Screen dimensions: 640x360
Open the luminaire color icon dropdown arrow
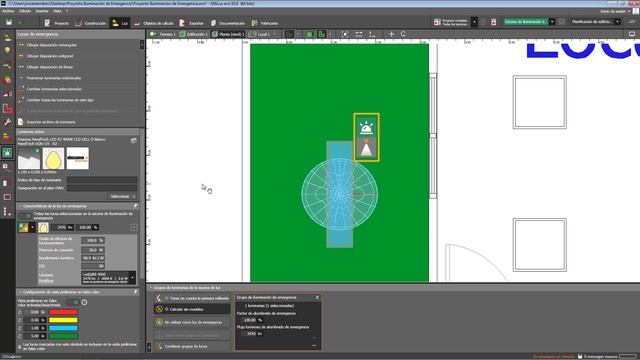33,227
